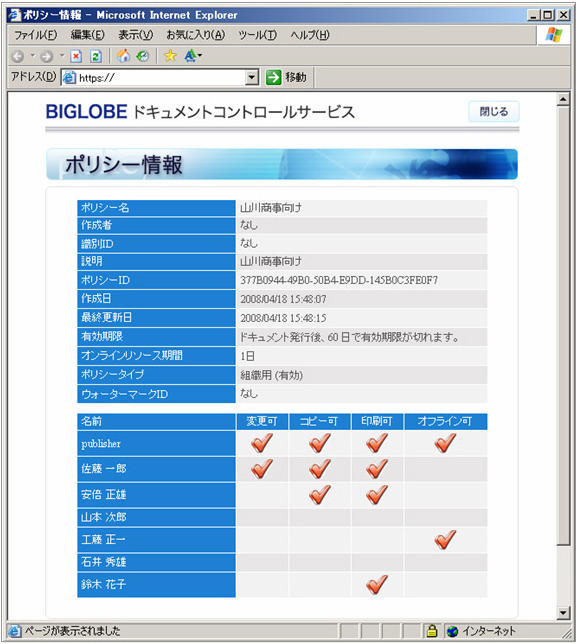Click the text size font icon
Screen dimensions: 576x644
[190, 55]
